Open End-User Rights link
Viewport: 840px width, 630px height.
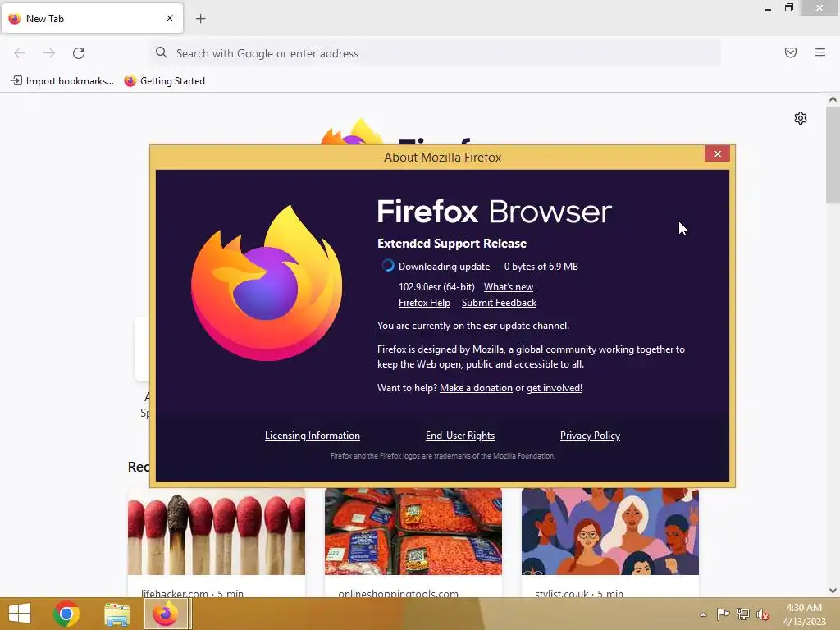(460, 436)
